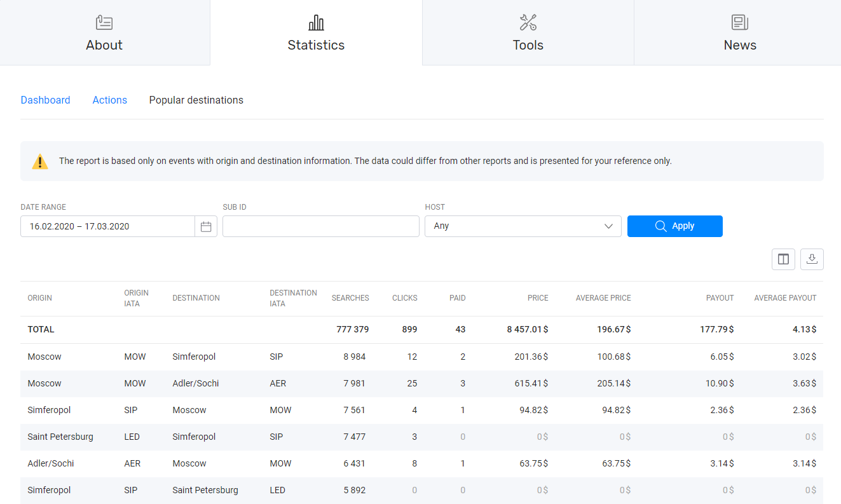Click average payout value 3.63$

pos(805,383)
